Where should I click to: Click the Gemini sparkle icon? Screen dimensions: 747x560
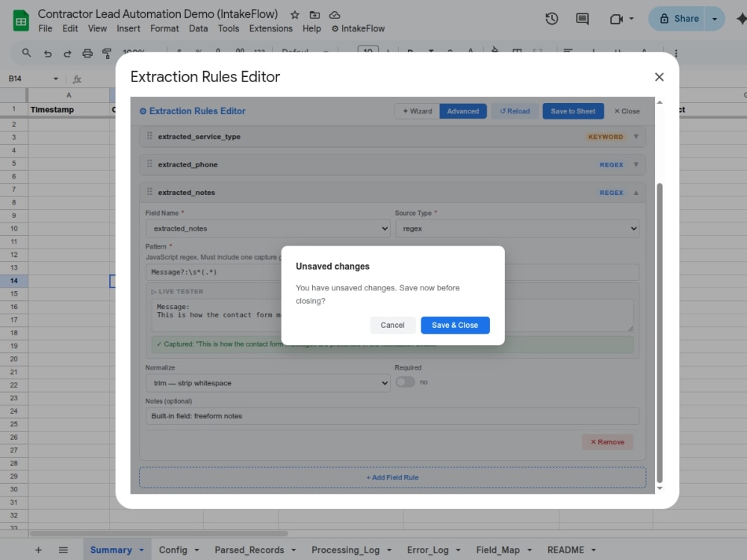[741, 19]
